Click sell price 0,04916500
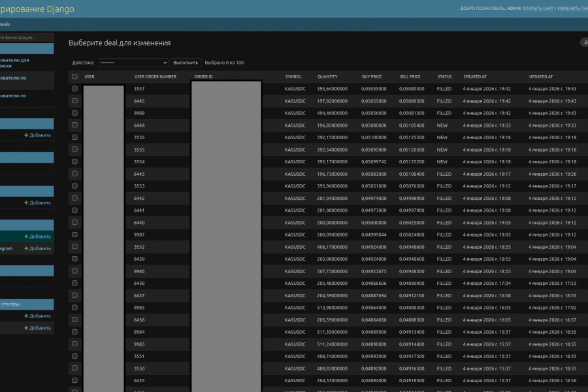 [x=412, y=368]
